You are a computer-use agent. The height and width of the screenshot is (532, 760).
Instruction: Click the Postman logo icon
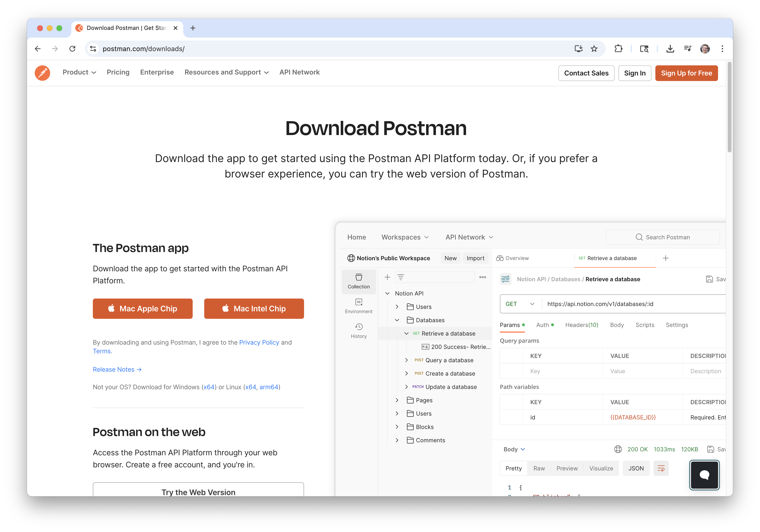click(42, 73)
